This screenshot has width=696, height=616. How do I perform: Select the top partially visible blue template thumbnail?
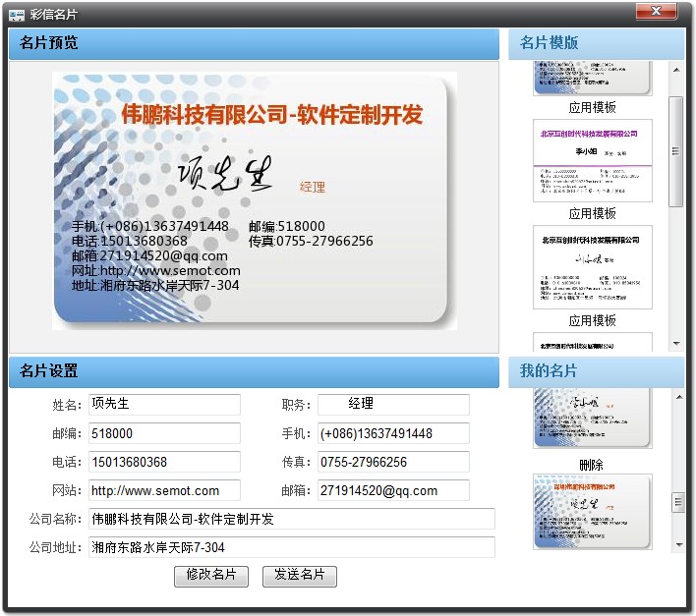coord(593,78)
